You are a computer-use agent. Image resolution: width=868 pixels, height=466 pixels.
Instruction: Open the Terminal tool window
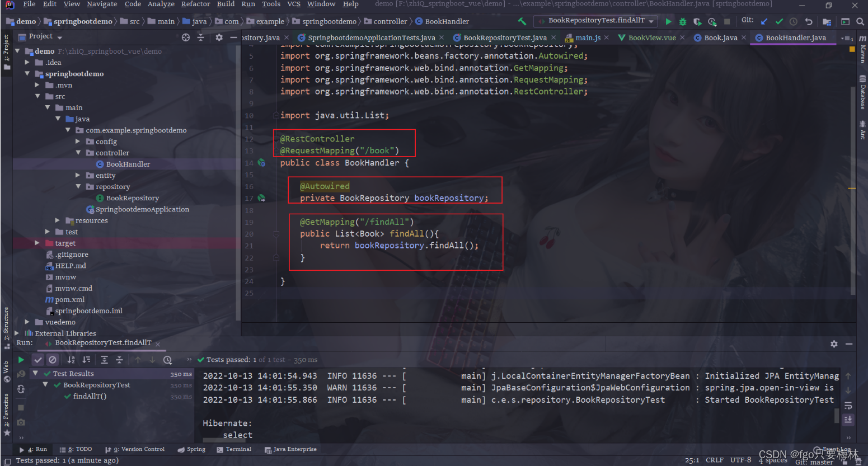[234, 449]
